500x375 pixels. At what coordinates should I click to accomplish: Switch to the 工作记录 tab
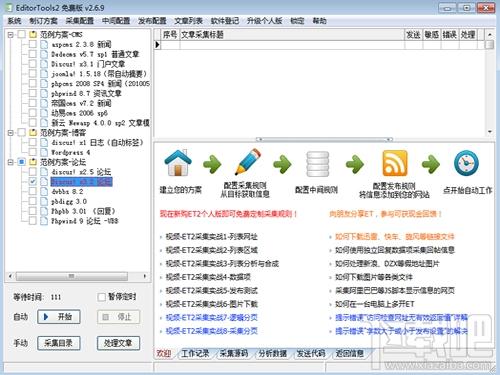[x=195, y=353]
